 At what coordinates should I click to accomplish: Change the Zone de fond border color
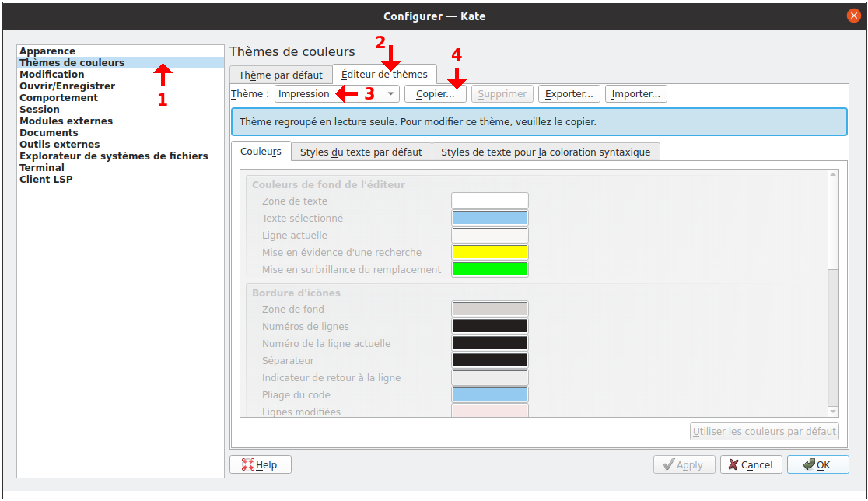[490, 309]
